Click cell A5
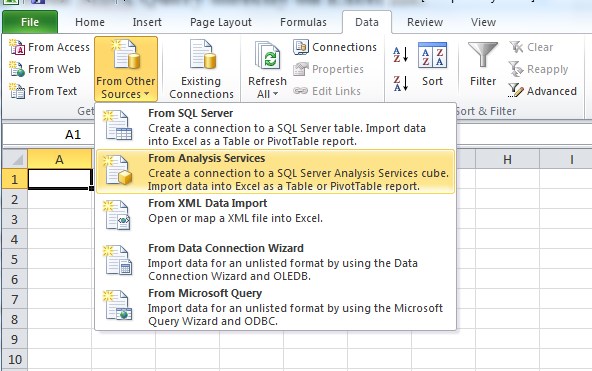592x371 pixels. [60, 259]
